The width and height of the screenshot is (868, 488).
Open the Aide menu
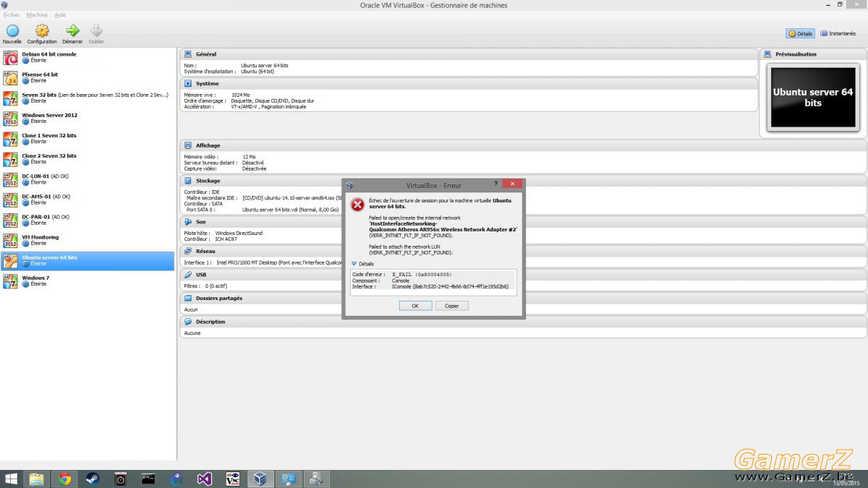pyautogui.click(x=60, y=14)
